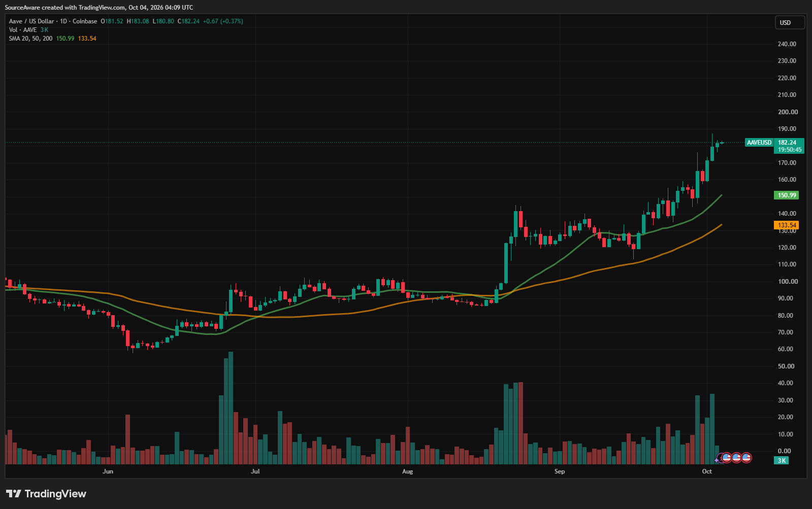Click the +0.67 (+0.37%) change value
This screenshot has height=509, width=812.
coord(223,21)
